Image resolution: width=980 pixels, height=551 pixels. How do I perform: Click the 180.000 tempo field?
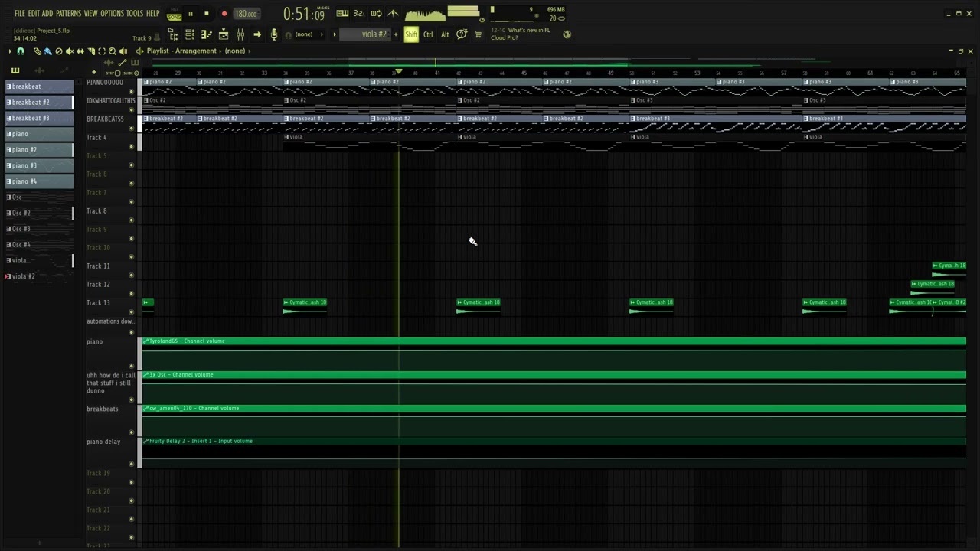coord(247,14)
